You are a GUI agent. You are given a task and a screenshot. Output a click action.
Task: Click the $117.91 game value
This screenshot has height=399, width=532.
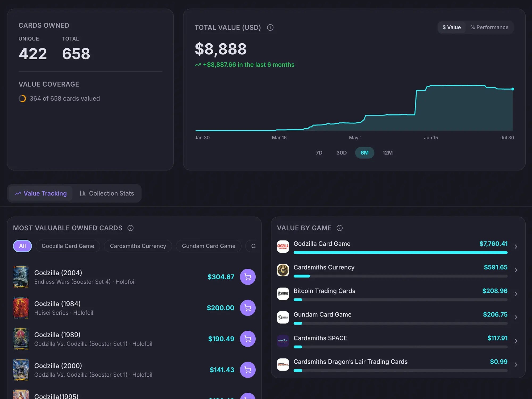[497, 338]
